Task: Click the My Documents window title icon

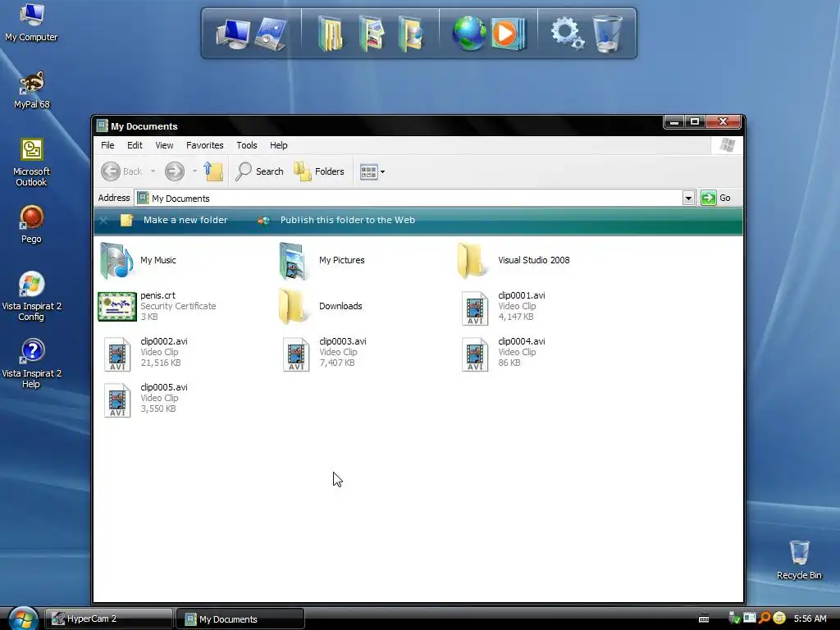Action: click(102, 126)
